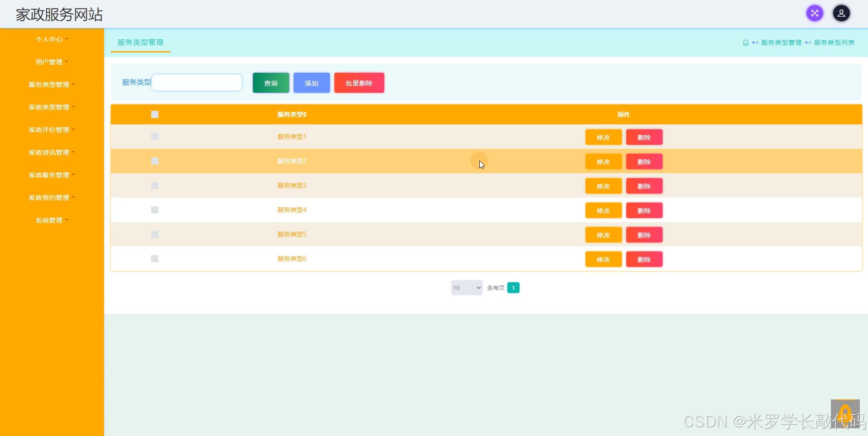
Task: Open the rows-per-page dropdown showing 10
Action: pyautogui.click(x=467, y=288)
